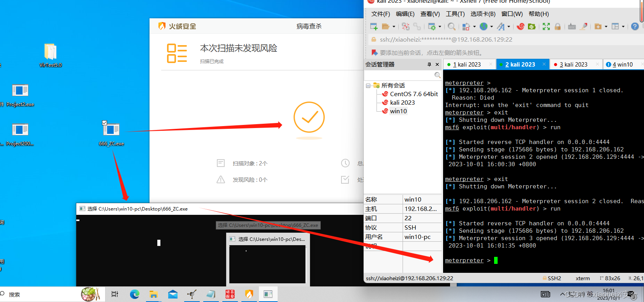The height and width of the screenshot is (302, 644).
Task: Click the layout panes icon
Action: click(615, 26)
